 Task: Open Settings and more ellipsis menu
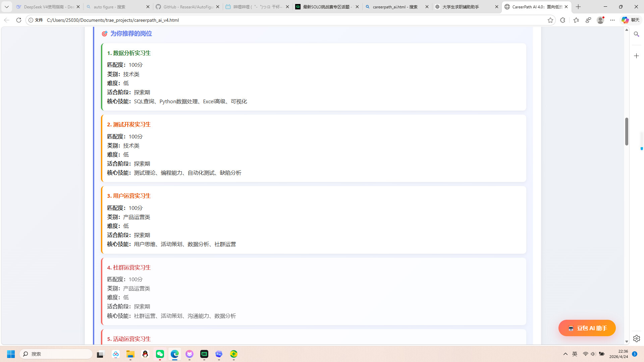[x=612, y=20]
